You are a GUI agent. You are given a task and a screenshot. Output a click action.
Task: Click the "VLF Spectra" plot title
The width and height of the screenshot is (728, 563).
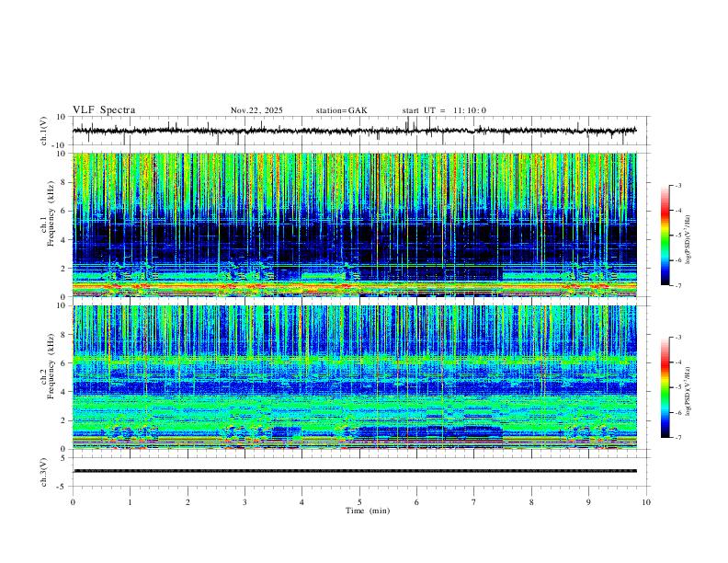tap(104, 110)
